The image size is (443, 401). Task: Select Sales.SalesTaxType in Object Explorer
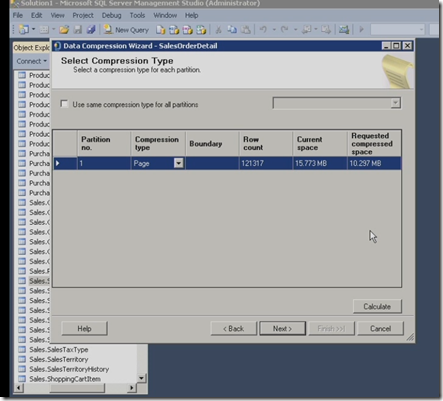click(59, 350)
